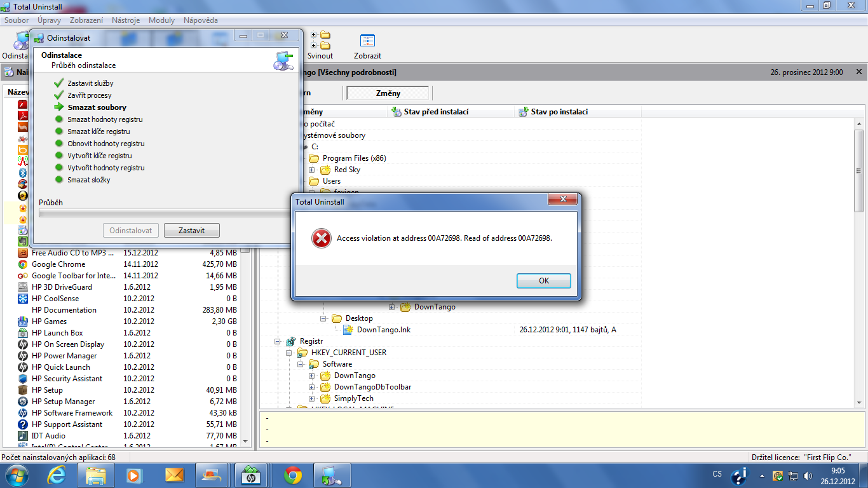Open the Moduly menu
The height and width of the screenshot is (488, 868).
pyautogui.click(x=161, y=20)
